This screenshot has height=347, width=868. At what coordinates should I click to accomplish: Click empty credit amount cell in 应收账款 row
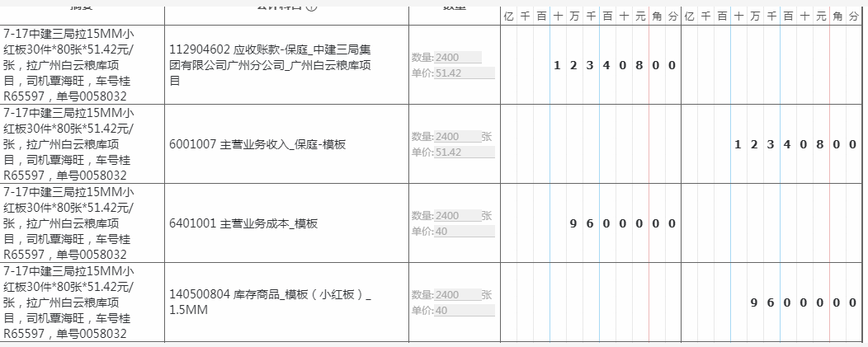pos(771,65)
